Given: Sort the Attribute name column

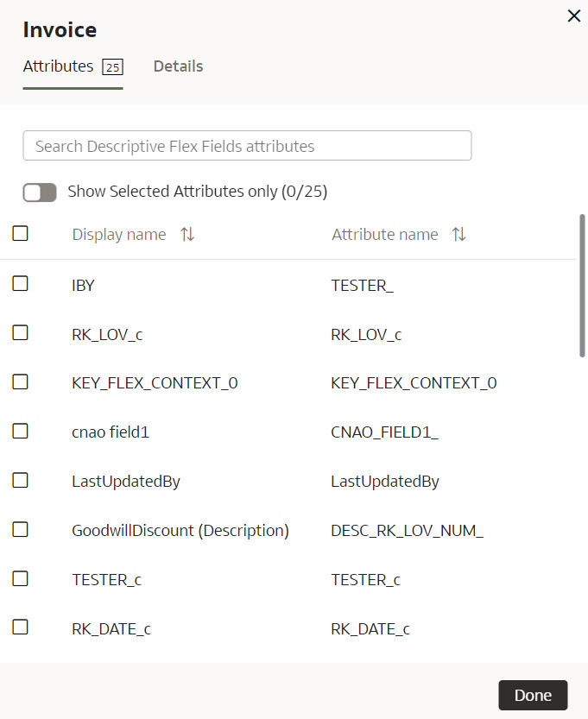Looking at the screenshot, I should [458, 234].
